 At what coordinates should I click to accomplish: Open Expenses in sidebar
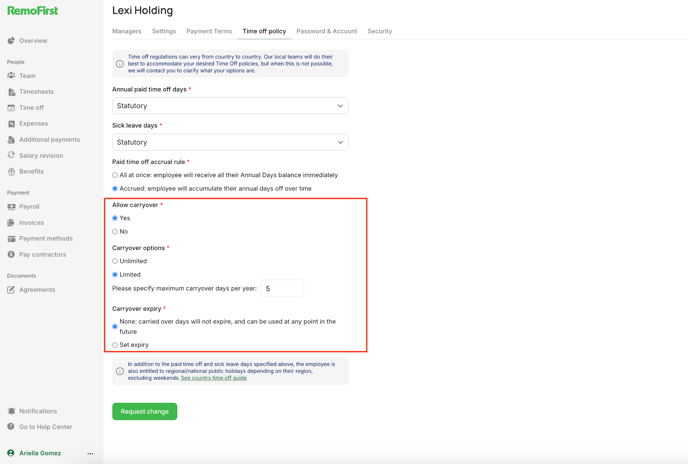click(34, 124)
